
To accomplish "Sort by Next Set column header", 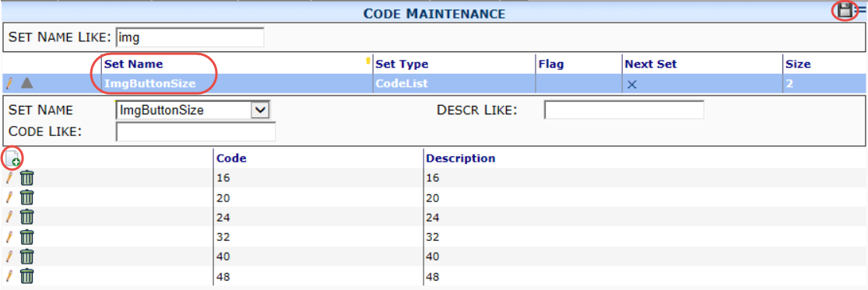I will pyautogui.click(x=651, y=64).
